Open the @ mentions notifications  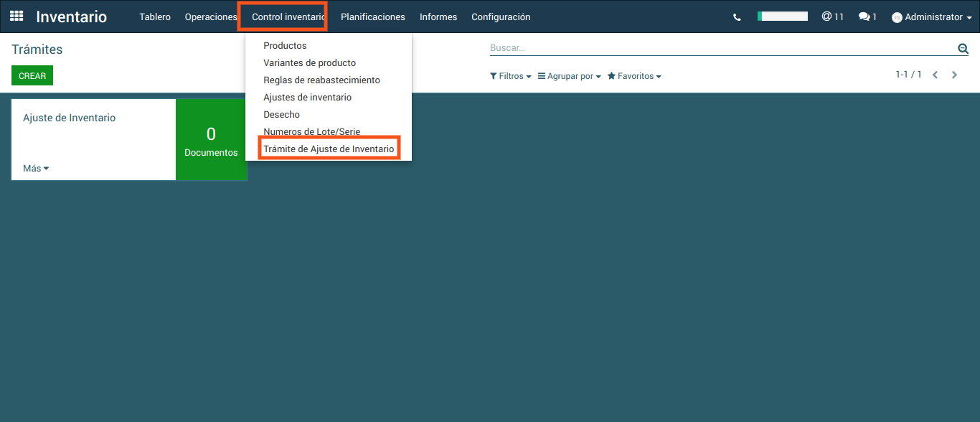click(x=832, y=17)
